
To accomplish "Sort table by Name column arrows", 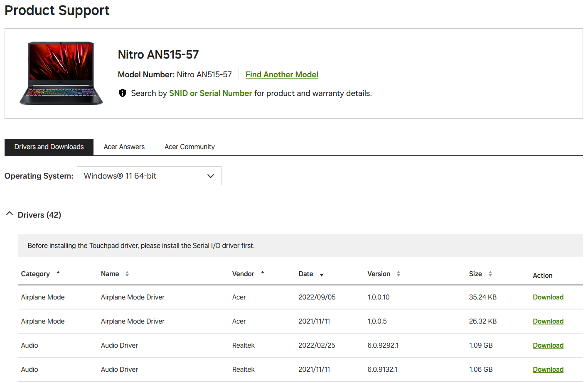I will [127, 274].
